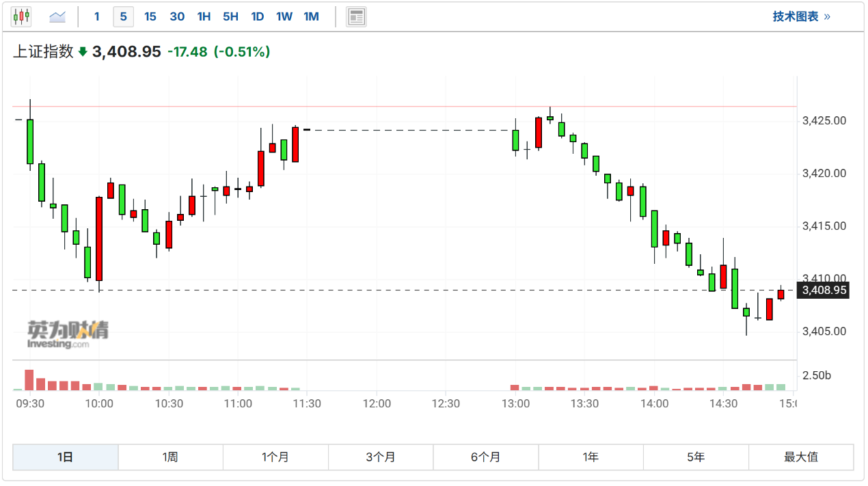Click the 10:00 time axis label

[99, 403]
